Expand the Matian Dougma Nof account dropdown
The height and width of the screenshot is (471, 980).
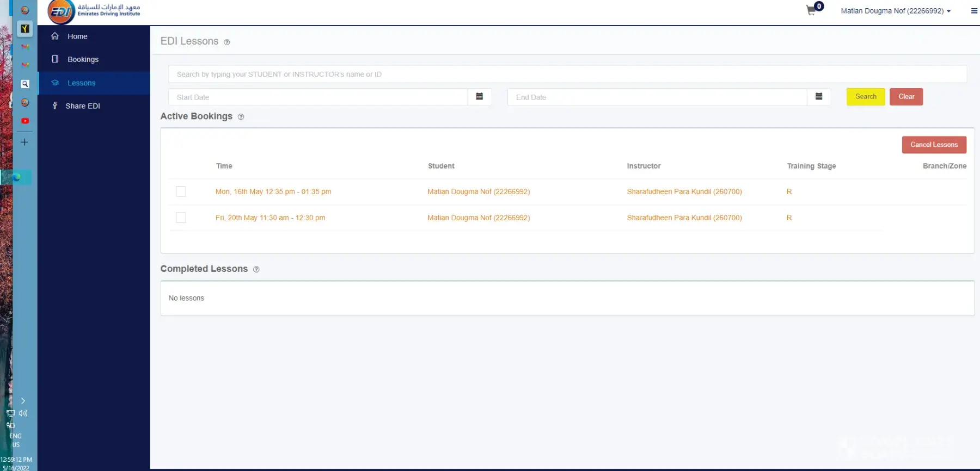(x=895, y=11)
